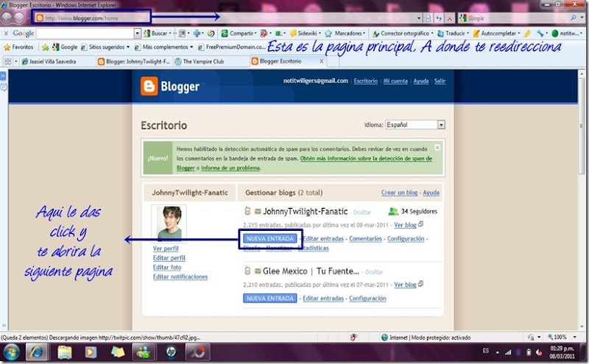Switch to Blogger: JohnnyTwilight-F... tab
This screenshot has height=364, width=589.
click(134, 61)
